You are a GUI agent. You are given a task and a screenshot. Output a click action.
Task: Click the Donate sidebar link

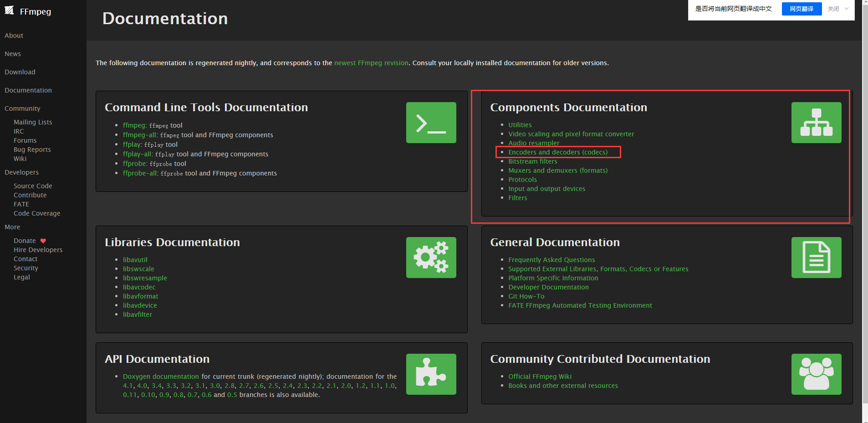coord(25,241)
